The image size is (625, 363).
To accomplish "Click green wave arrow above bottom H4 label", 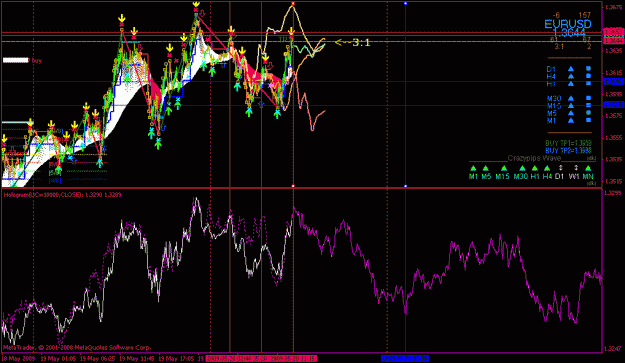I will (547, 169).
